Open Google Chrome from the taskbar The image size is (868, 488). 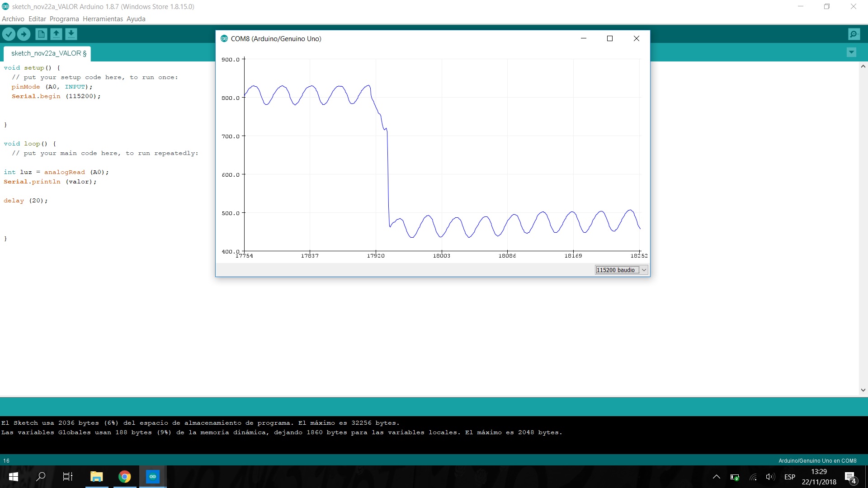(x=125, y=477)
